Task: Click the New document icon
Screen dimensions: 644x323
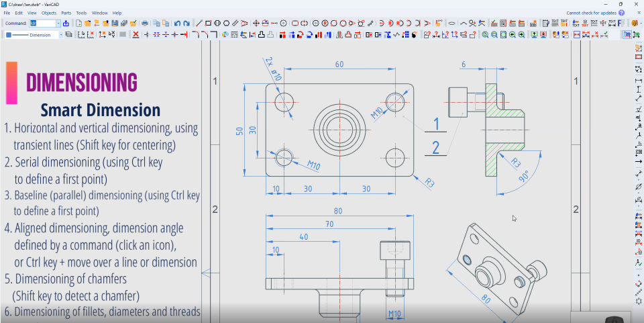Action: coord(79,24)
